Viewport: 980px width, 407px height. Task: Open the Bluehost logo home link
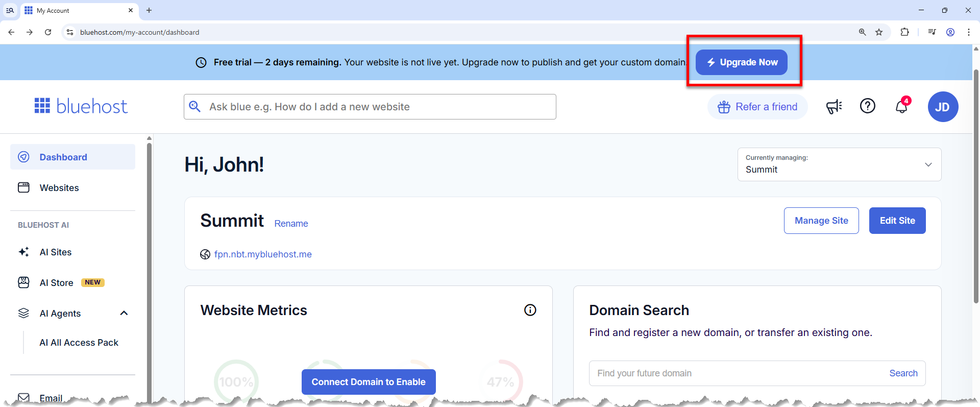click(x=81, y=106)
